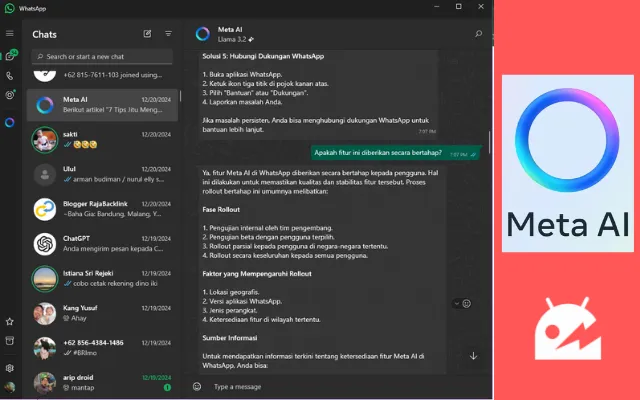Click the ChatGPT logo avatar
This screenshot has height=400, width=640.
click(x=44, y=244)
